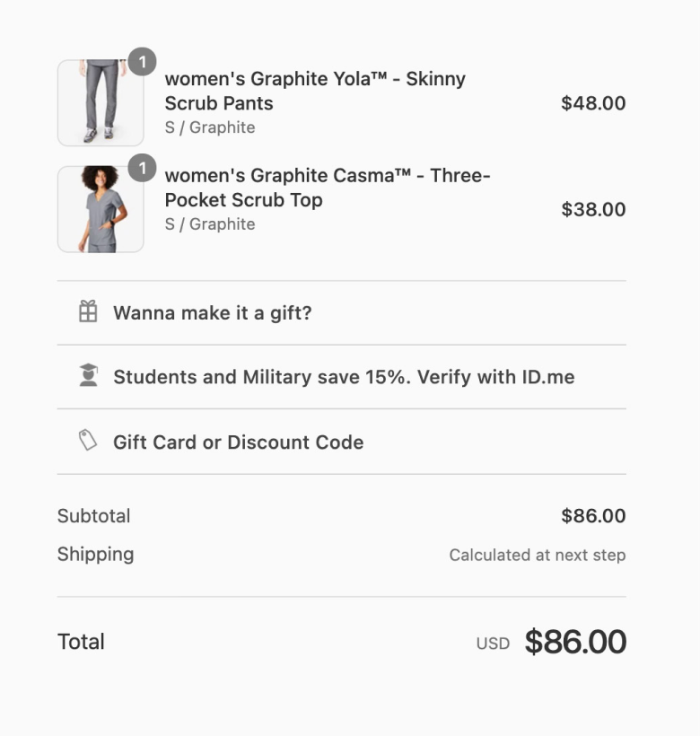700x736 pixels.
Task: Click the Graphite Casma Scrub Top title
Action: pos(328,188)
